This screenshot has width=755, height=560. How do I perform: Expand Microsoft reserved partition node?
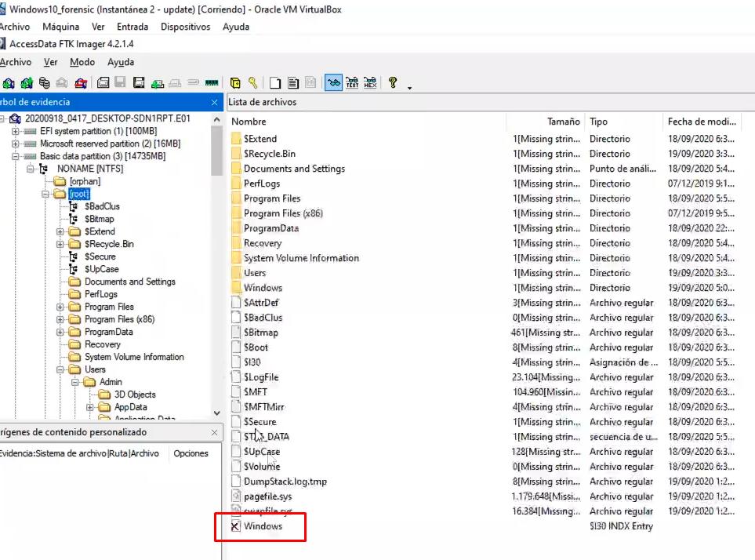click(16, 144)
